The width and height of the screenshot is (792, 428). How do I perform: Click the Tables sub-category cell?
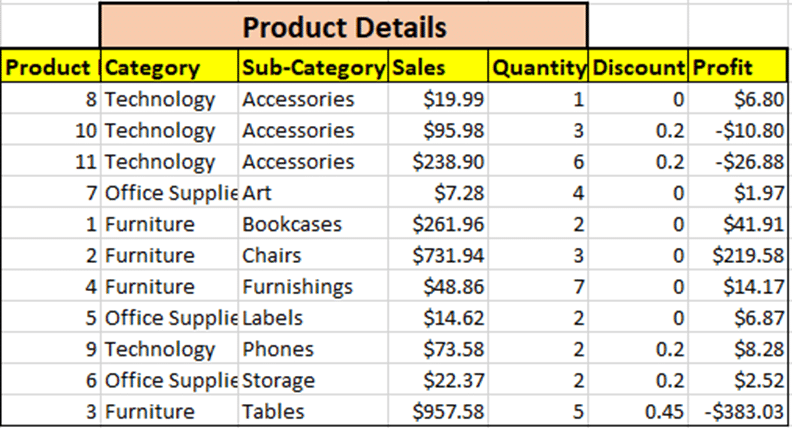(x=313, y=411)
